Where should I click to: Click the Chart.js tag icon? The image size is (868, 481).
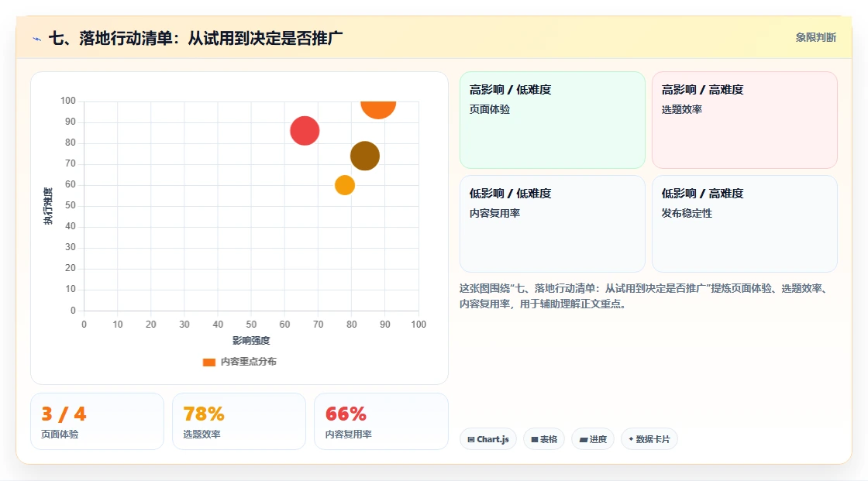pos(471,439)
